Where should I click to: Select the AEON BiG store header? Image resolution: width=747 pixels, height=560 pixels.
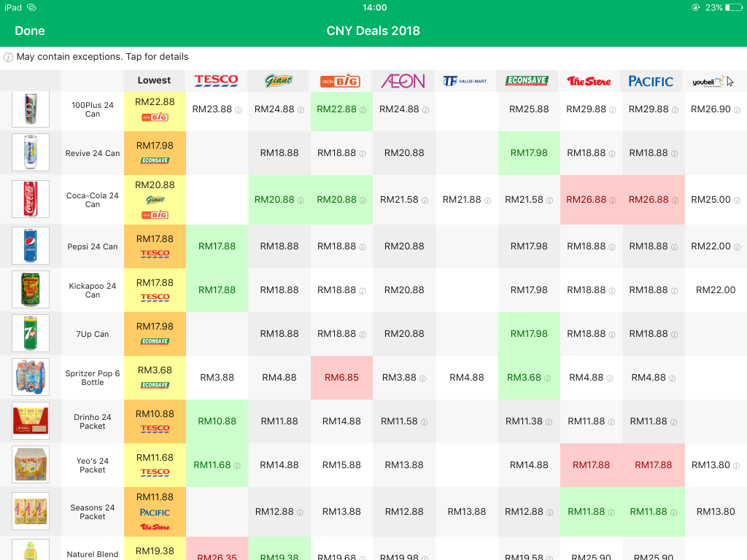(x=341, y=81)
